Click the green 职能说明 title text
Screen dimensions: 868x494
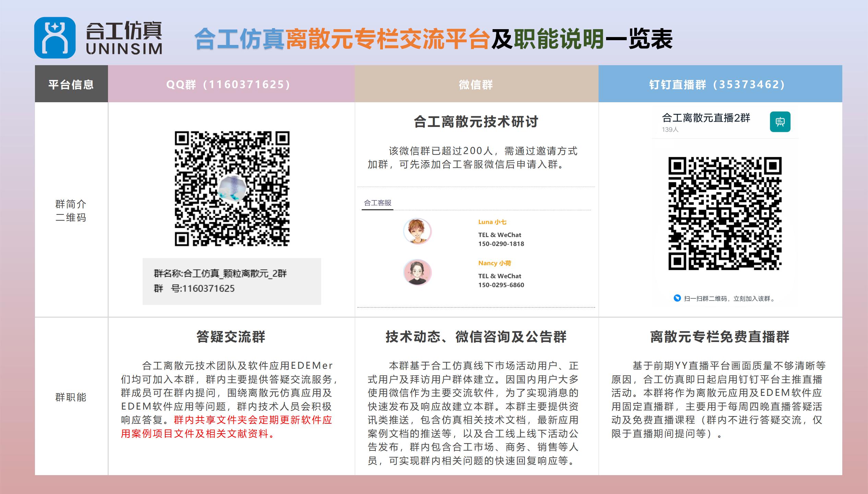pos(559,39)
